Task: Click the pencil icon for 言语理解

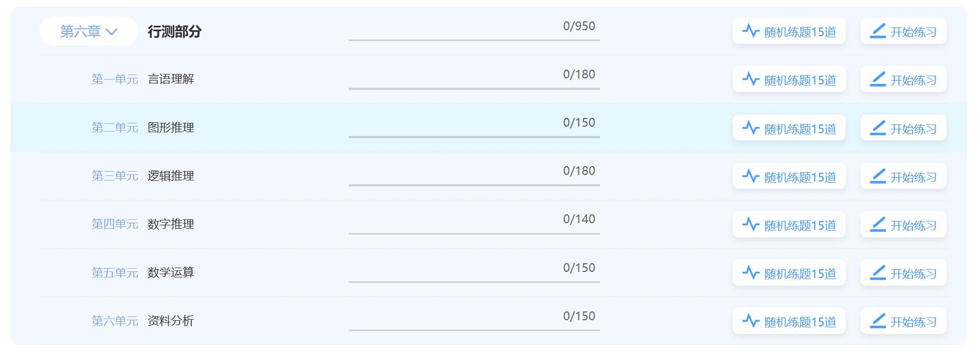Action: [x=878, y=79]
